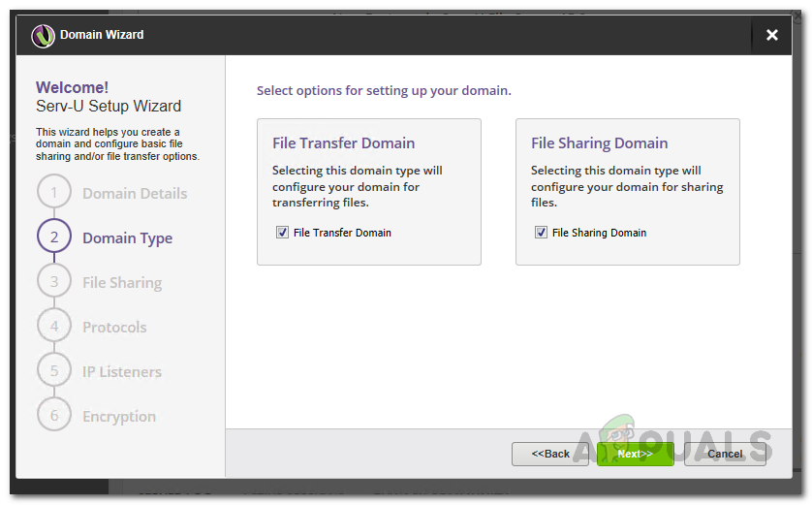The image size is (812, 505).
Task: Select step 2 circle for Domain Type
Action: pyautogui.click(x=54, y=237)
